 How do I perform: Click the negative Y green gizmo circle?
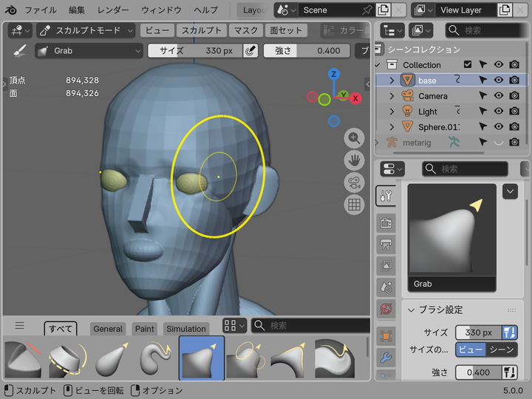(x=324, y=100)
